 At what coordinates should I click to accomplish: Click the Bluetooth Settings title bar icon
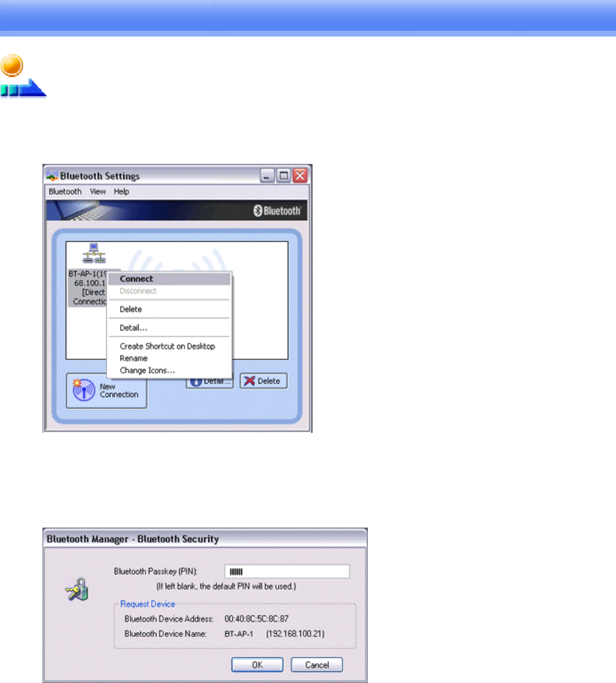pyautogui.click(x=52, y=175)
